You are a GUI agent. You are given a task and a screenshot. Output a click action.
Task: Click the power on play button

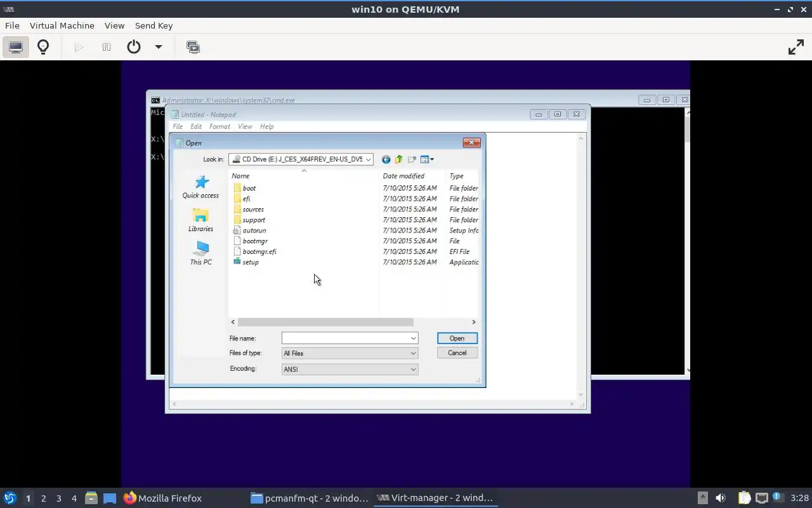point(79,47)
